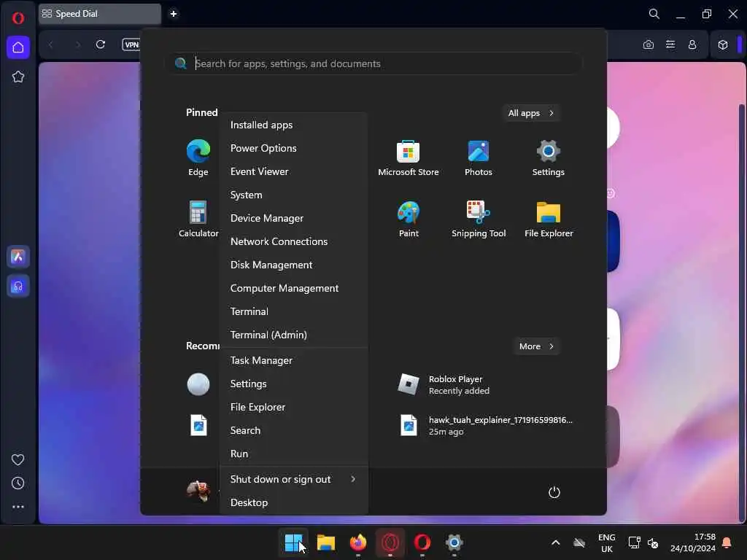The image size is (747, 560).
Task: Open Task Manager from context menu
Action: [293, 360]
